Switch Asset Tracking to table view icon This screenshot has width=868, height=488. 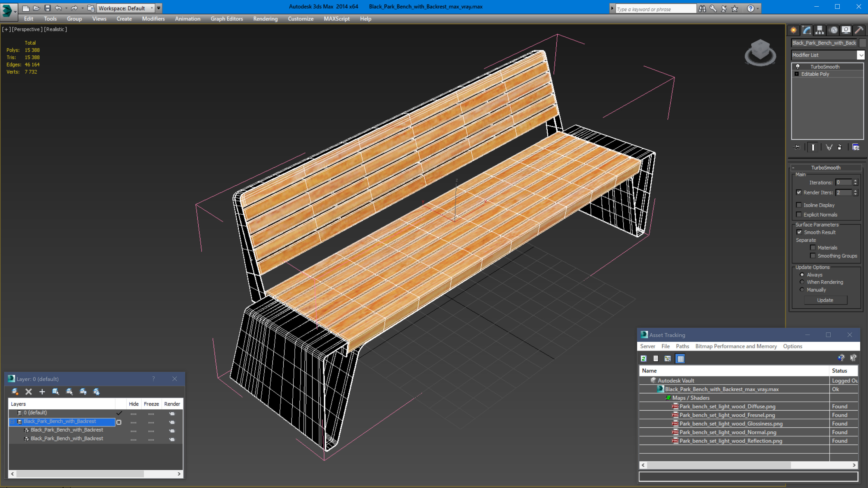(x=680, y=359)
